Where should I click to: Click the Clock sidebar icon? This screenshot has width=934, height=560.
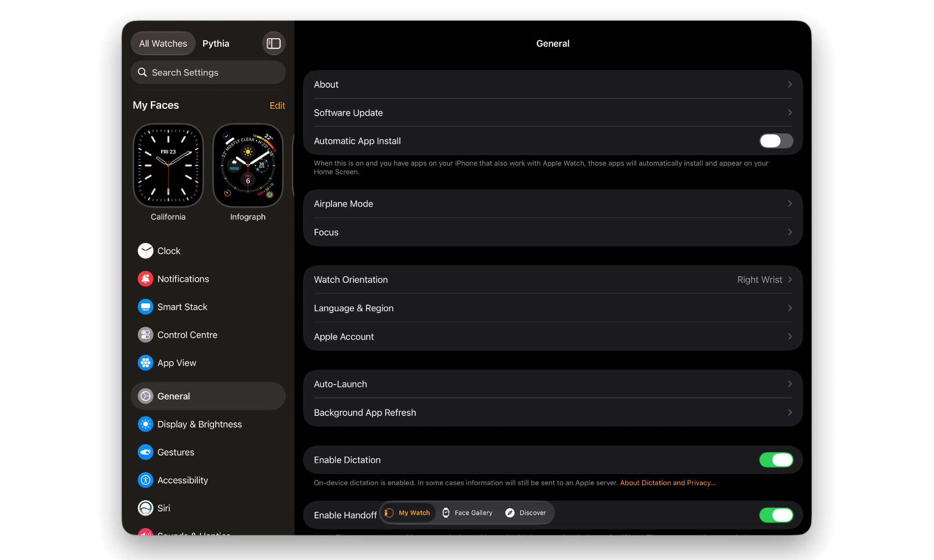tap(145, 251)
